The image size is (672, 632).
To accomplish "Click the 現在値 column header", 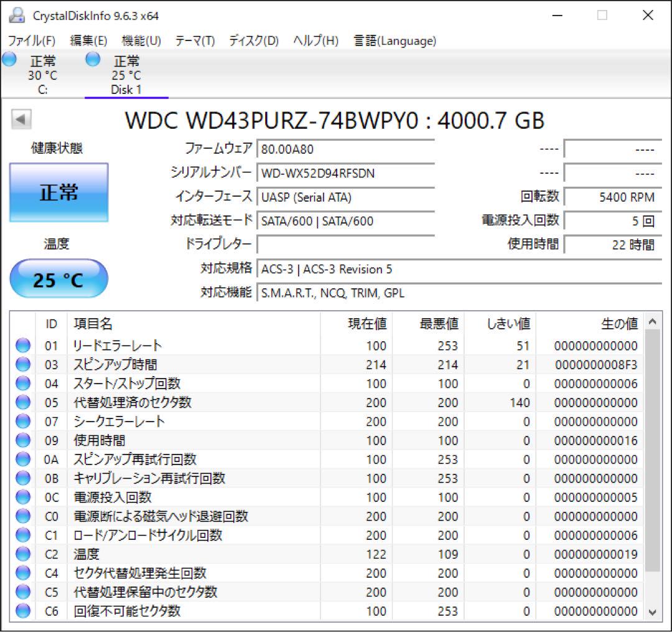I will [356, 324].
